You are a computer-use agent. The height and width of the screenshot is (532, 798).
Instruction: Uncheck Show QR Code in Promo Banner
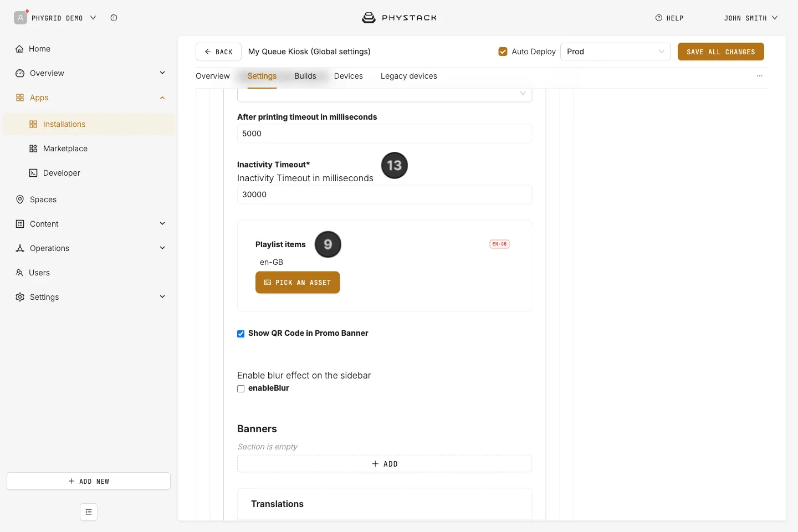pos(241,334)
